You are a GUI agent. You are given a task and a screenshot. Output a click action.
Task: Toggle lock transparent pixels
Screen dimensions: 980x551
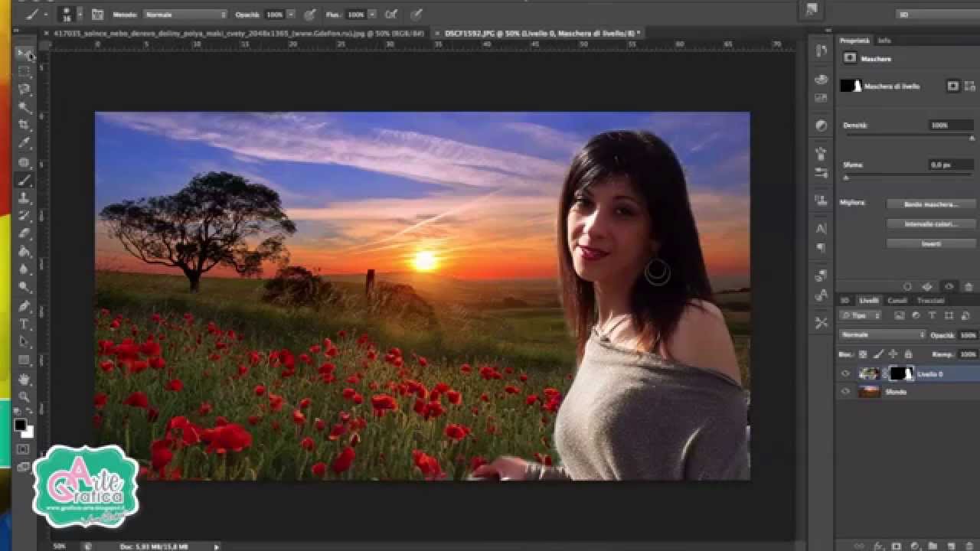pos(863,354)
